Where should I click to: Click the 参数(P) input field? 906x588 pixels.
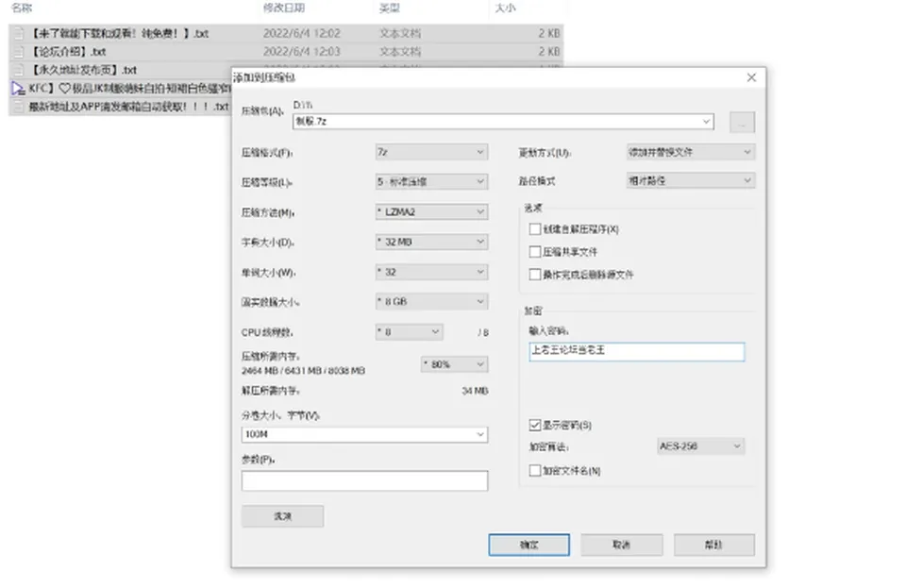[x=364, y=480]
